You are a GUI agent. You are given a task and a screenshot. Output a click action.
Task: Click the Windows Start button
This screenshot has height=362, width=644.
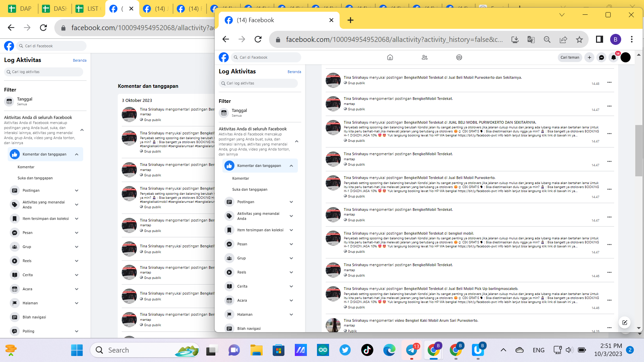tap(77, 350)
